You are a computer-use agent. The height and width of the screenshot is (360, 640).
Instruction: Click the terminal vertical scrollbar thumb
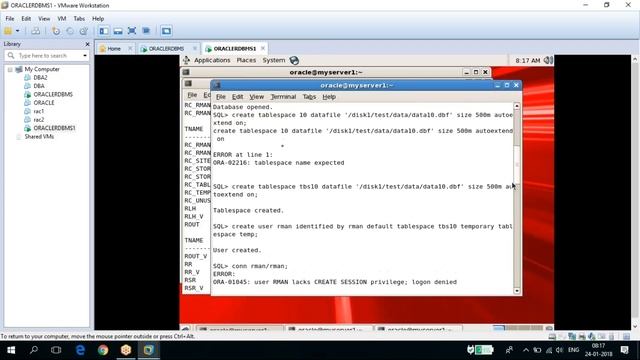517,165
